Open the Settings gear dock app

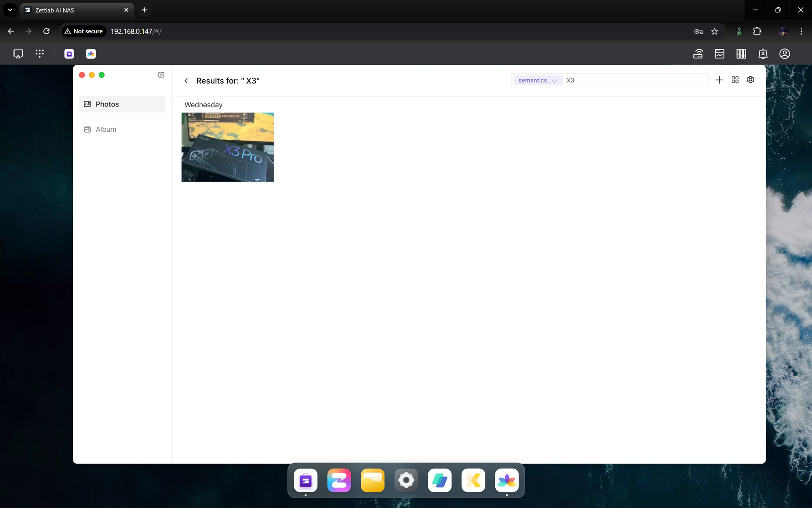tap(406, 480)
